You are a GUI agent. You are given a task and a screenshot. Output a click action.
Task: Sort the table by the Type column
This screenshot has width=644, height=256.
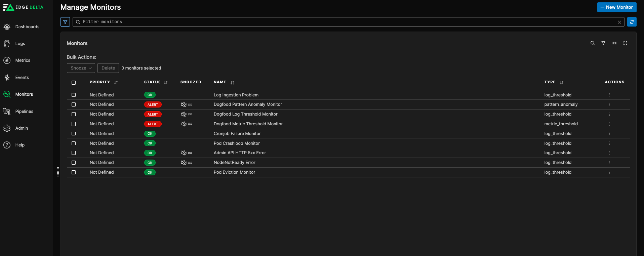(x=562, y=83)
